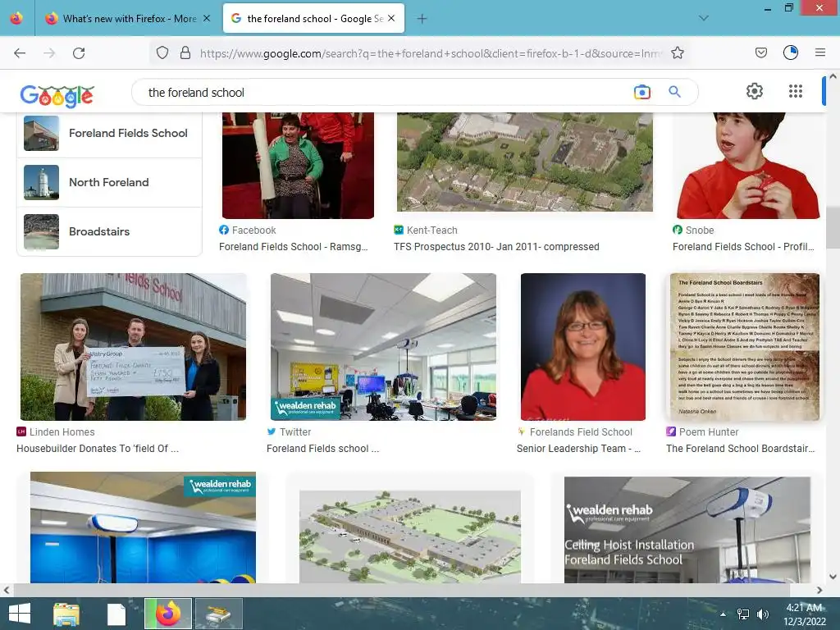The image size is (840, 630).
Task: Open the Twitter classroom image
Action: tap(383, 347)
